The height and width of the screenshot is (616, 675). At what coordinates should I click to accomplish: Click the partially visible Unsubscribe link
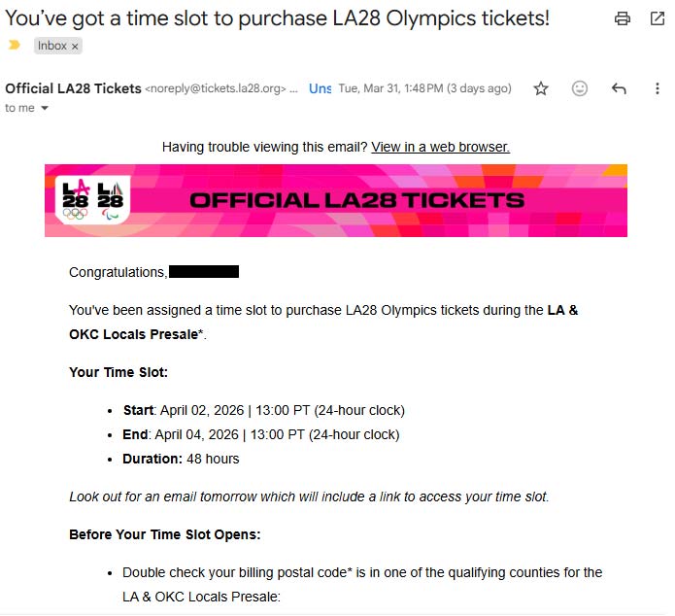click(x=320, y=88)
